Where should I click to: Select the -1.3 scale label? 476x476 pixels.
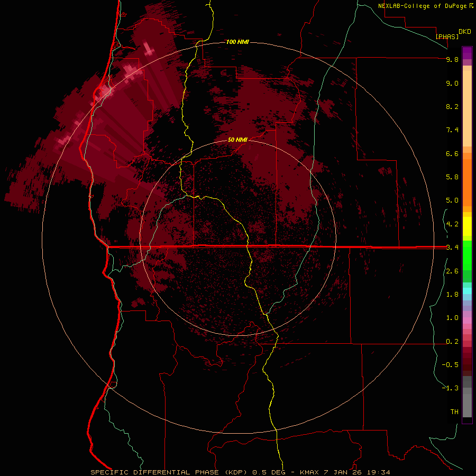(x=450, y=388)
